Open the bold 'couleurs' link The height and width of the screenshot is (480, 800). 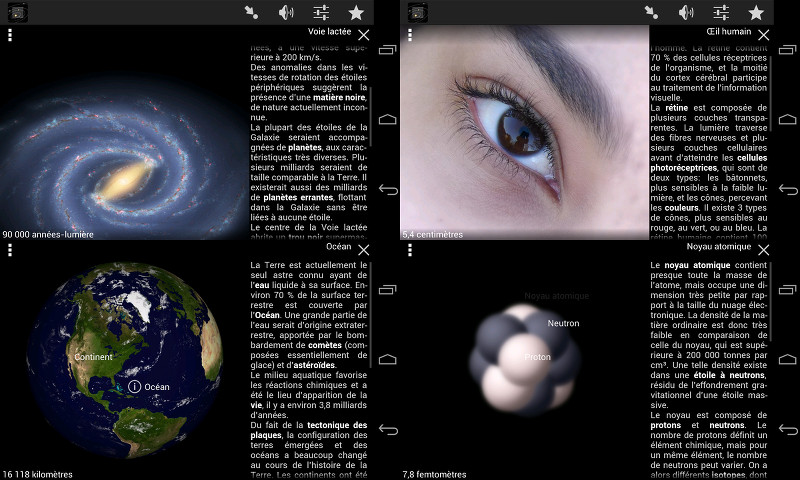click(x=681, y=208)
